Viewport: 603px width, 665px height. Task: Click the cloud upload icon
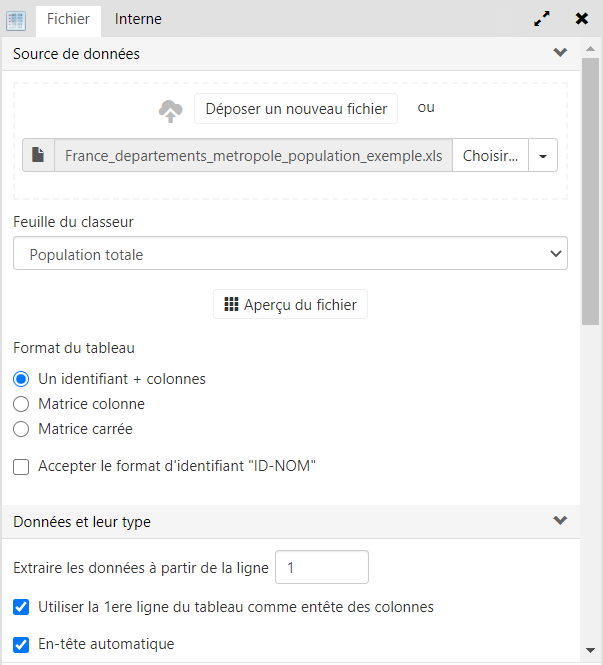[x=171, y=111]
